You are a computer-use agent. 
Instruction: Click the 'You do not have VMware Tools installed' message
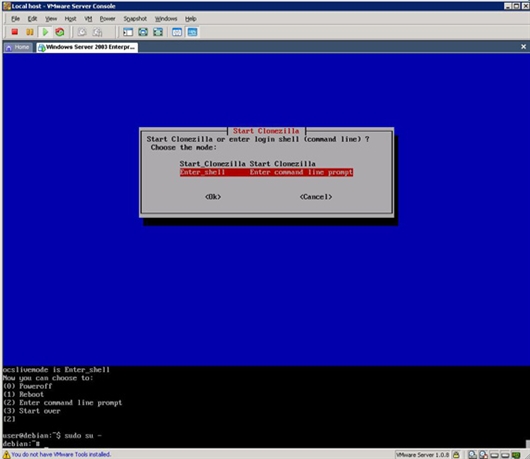[61, 454]
